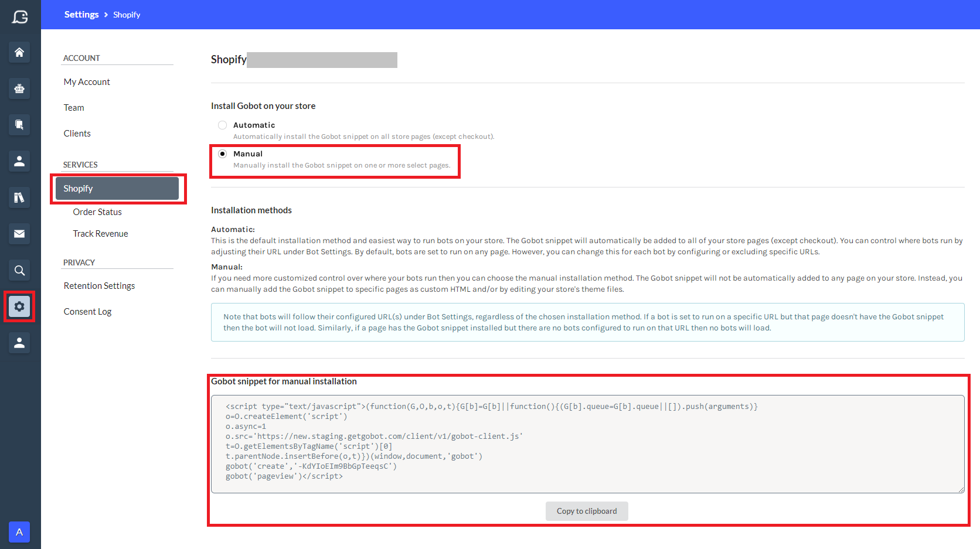
Task: Open Retention Settings page
Action: 99,286
